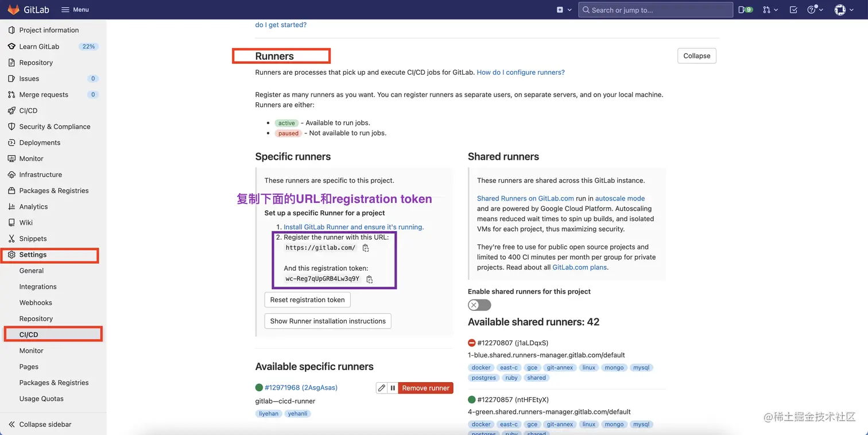
Task: Click the Monitor screen icon in sidebar
Action: point(11,159)
